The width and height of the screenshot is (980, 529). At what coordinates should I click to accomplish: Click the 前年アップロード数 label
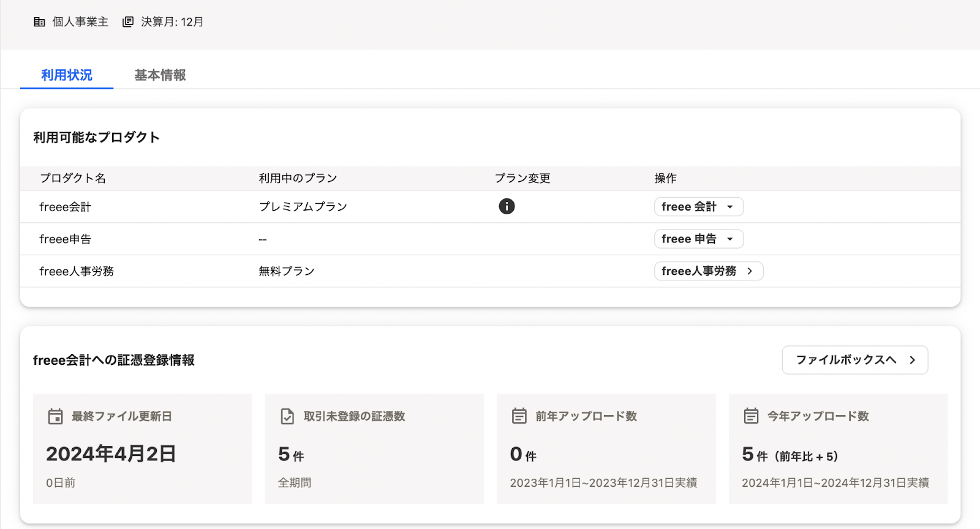click(586, 416)
